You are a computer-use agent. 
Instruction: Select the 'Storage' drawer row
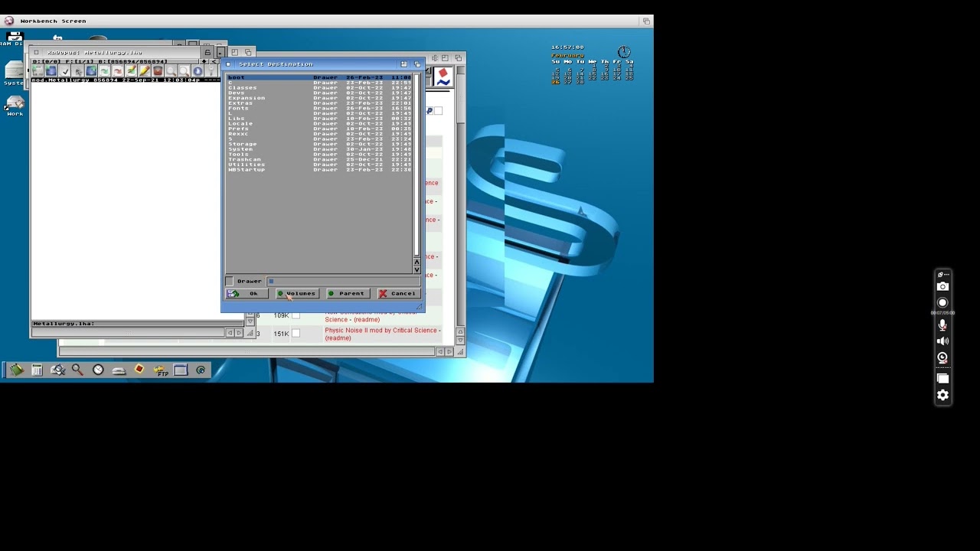(320, 144)
